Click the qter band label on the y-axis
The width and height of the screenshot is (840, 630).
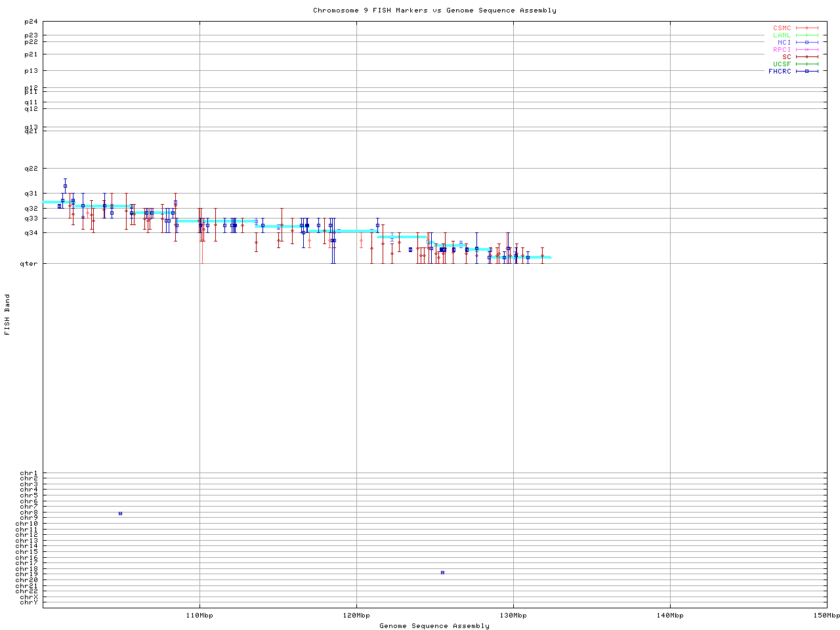[x=31, y=264]
